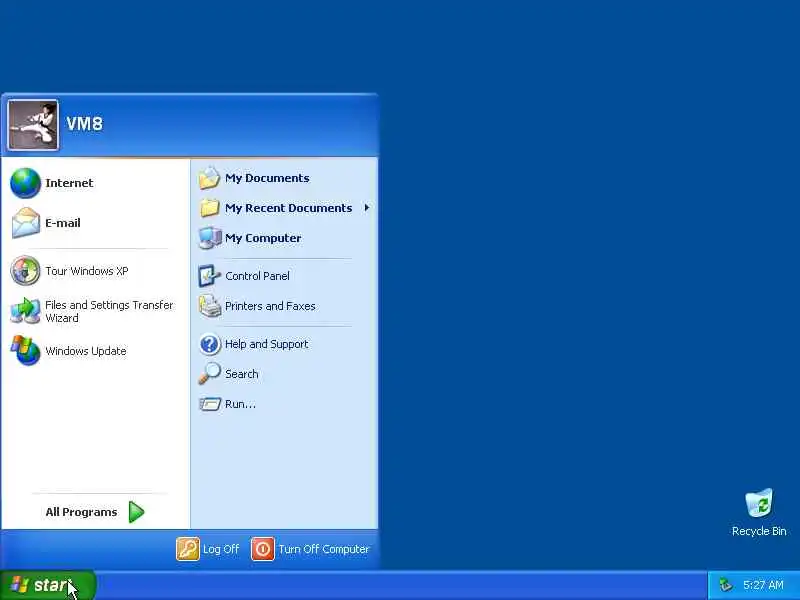The image size is (800, 600).
Task: Click the VM8 user name text
Action: (85, 123)
